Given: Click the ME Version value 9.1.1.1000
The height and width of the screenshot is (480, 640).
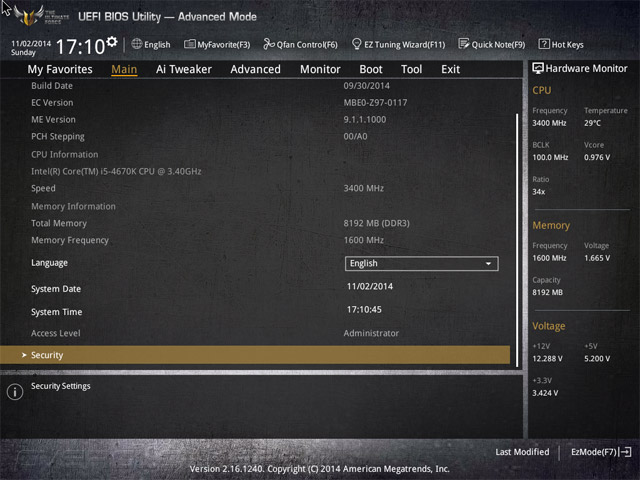Looking at the screenshot, I should point(364,120).
